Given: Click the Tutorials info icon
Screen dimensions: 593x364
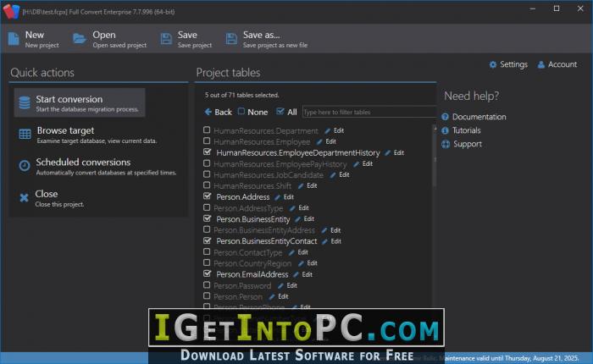Looking at the screenshot, I should point(445,130).
